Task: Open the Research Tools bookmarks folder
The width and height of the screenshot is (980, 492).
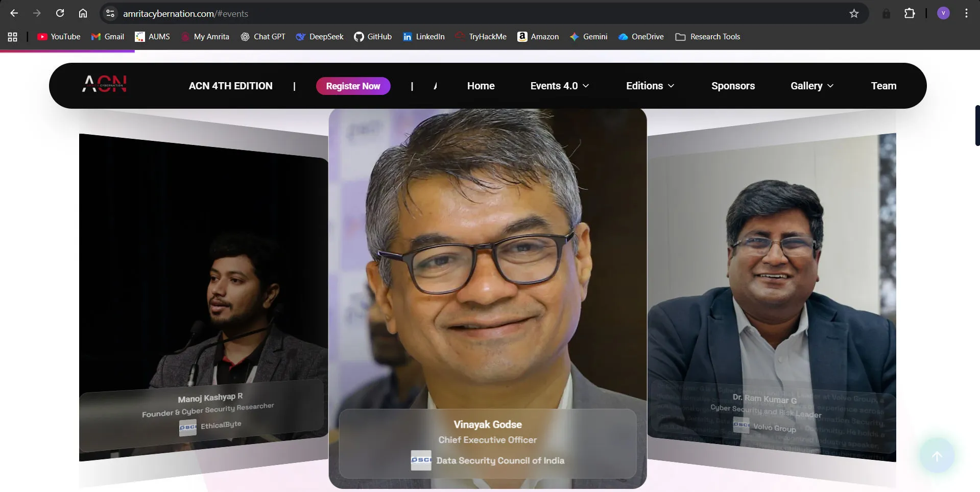Action: point(707,37)
